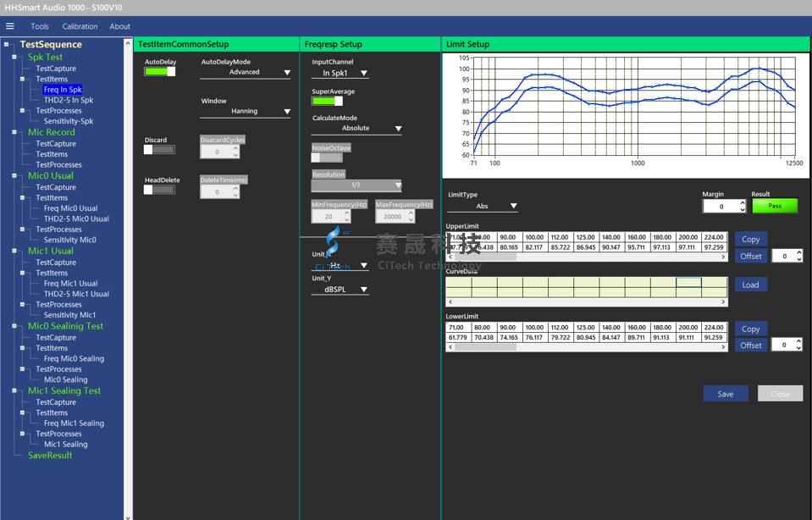Click the UpperLimit table horizontal scrollbar thumb

(x=485, y=257)
